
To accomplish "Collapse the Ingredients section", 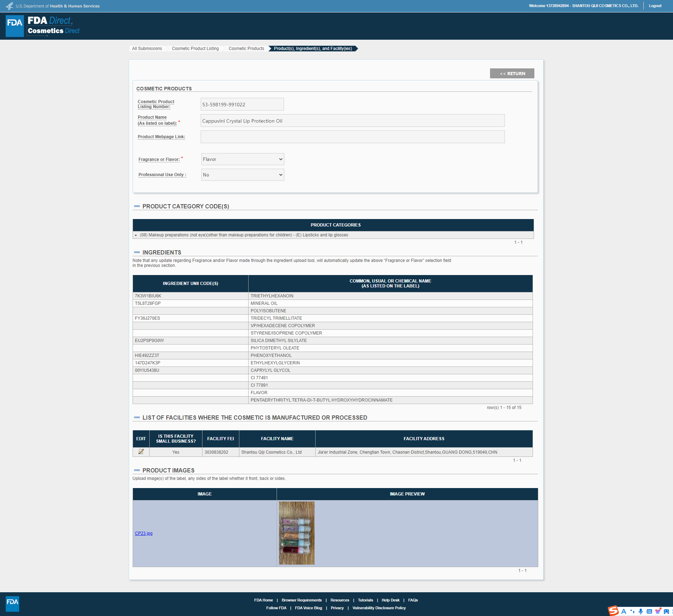I will coord(137,252).
